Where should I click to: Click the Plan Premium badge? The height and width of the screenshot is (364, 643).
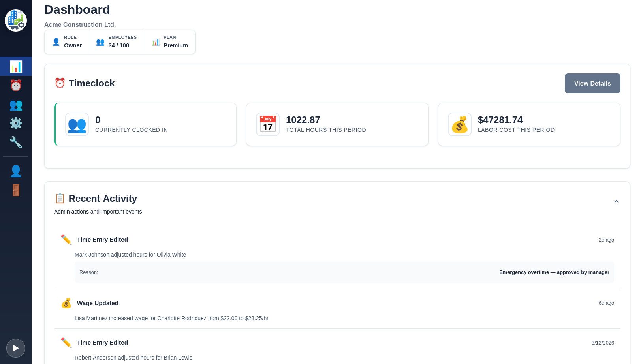pos(169,41)
